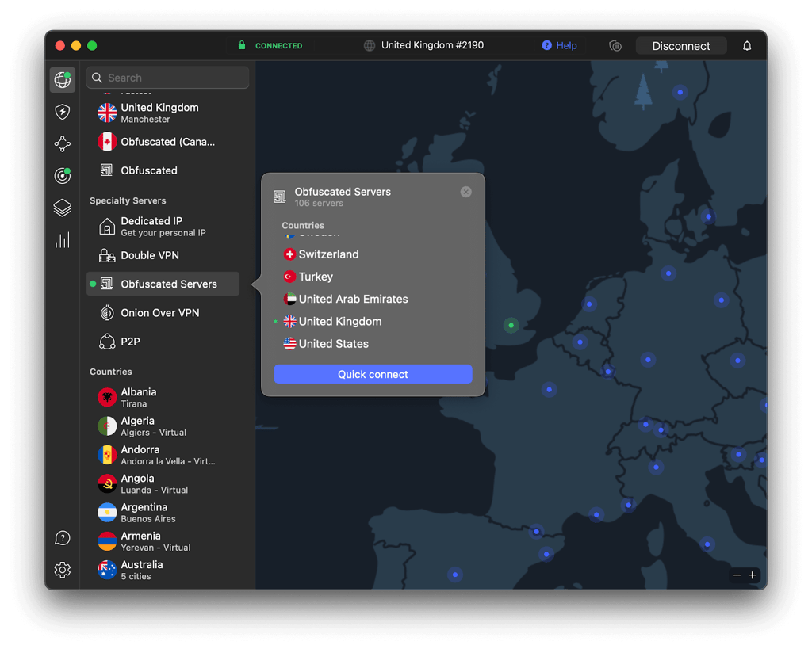812x649 pixels.
Task: Connect to Algeria Algiers - Virtual
Action: 163,426
